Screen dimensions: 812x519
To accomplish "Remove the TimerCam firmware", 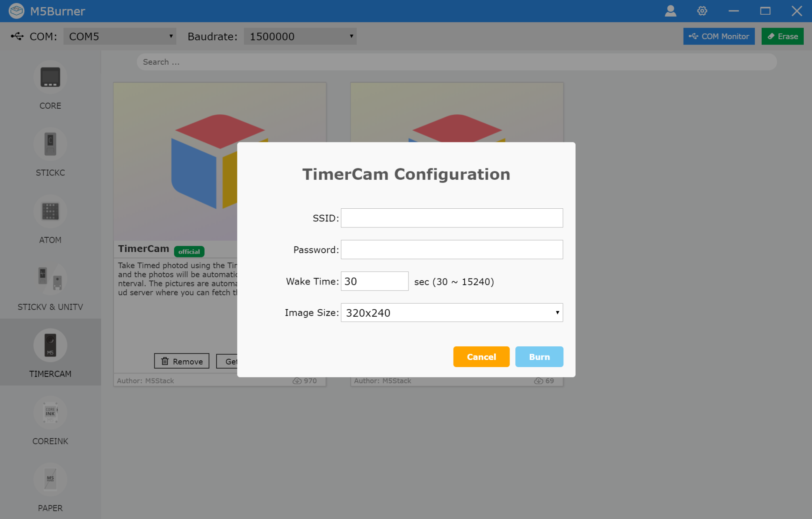I will (x=181, y=361).
